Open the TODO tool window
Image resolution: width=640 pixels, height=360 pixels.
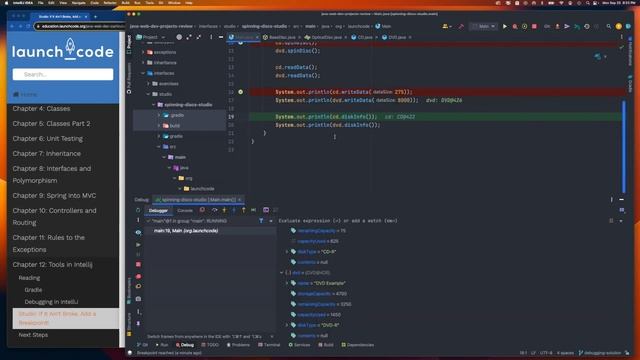pyautogui.click(x=210, y=345)
